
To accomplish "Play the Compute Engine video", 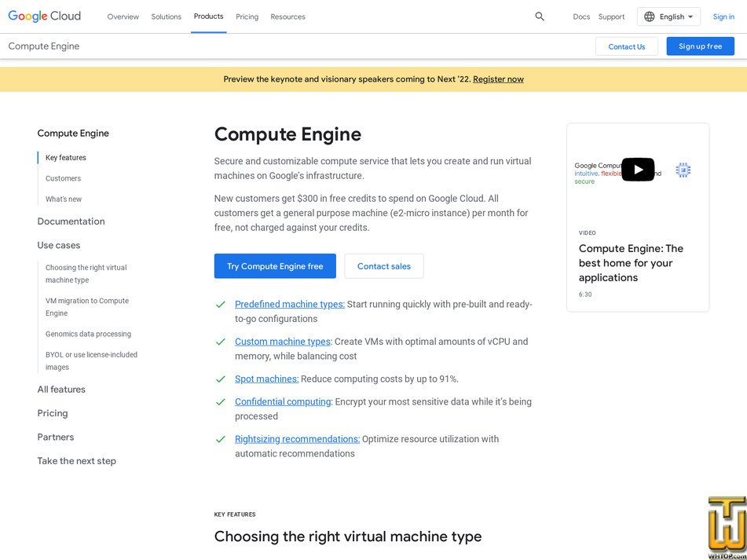I will coord(638,169).
